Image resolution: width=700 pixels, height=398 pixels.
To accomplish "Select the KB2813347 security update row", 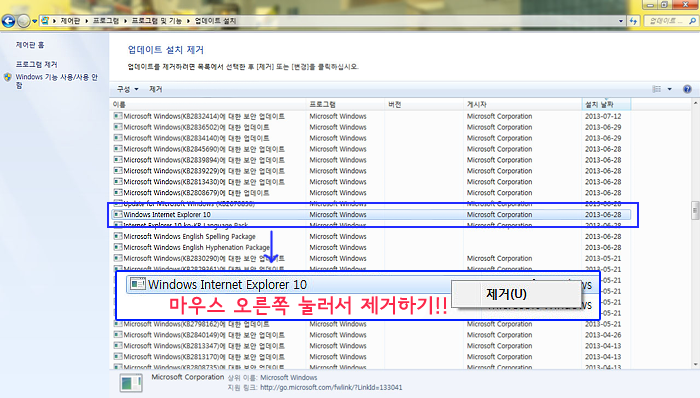I will pyautogui.click(x=371, y=346).
